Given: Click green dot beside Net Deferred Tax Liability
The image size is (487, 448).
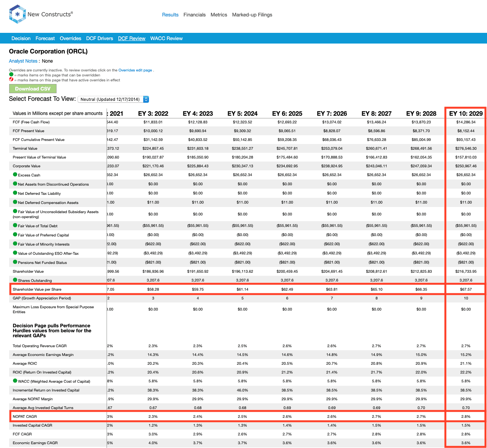Looking at the screenshot, I should 15,193.
